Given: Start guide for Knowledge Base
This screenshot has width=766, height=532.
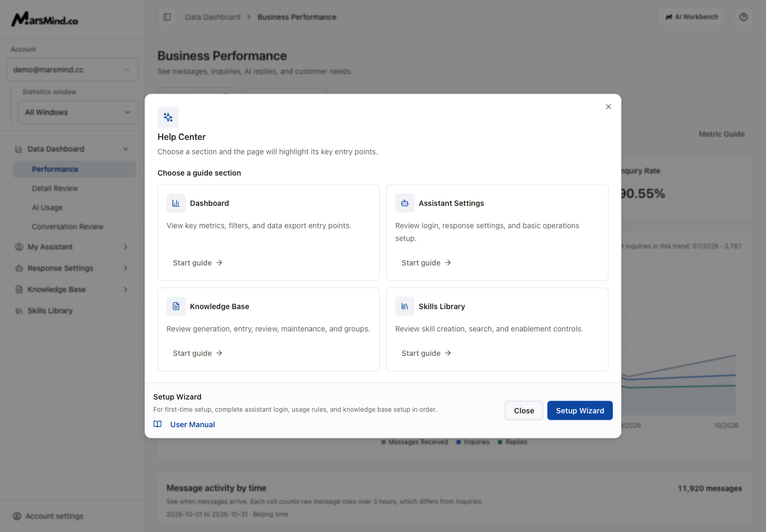Looking at the screenshot, I should (x=198, y=353).
